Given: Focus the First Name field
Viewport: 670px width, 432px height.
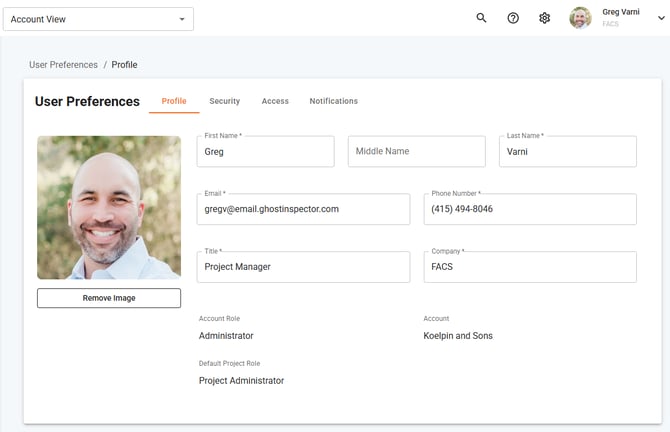Looking at the screenshot, I should point(265,152).
